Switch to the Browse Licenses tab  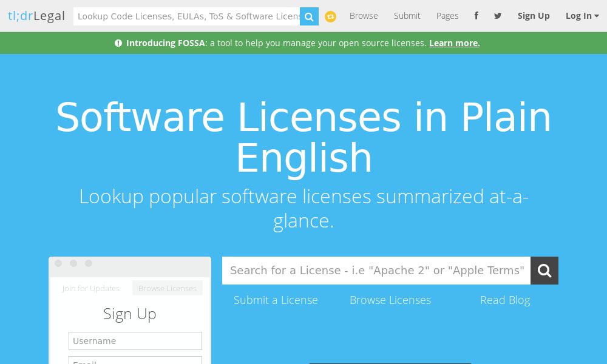point(167,288)
